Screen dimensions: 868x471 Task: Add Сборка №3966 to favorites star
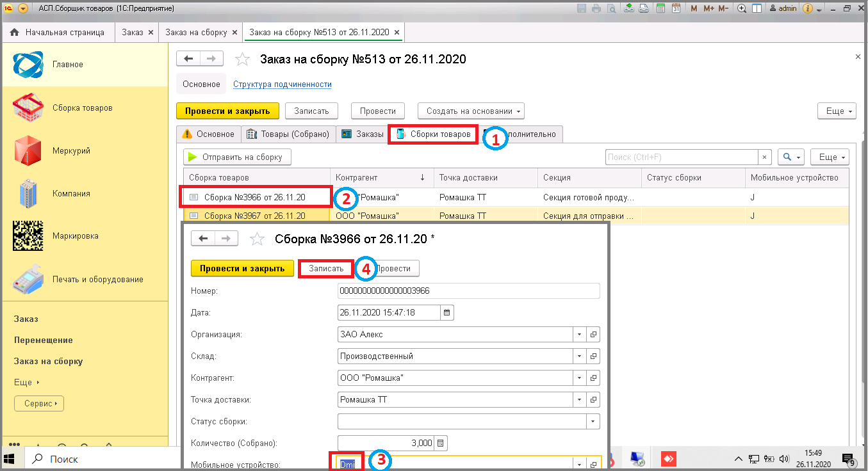pyautogui.click(x=257, y=239)
